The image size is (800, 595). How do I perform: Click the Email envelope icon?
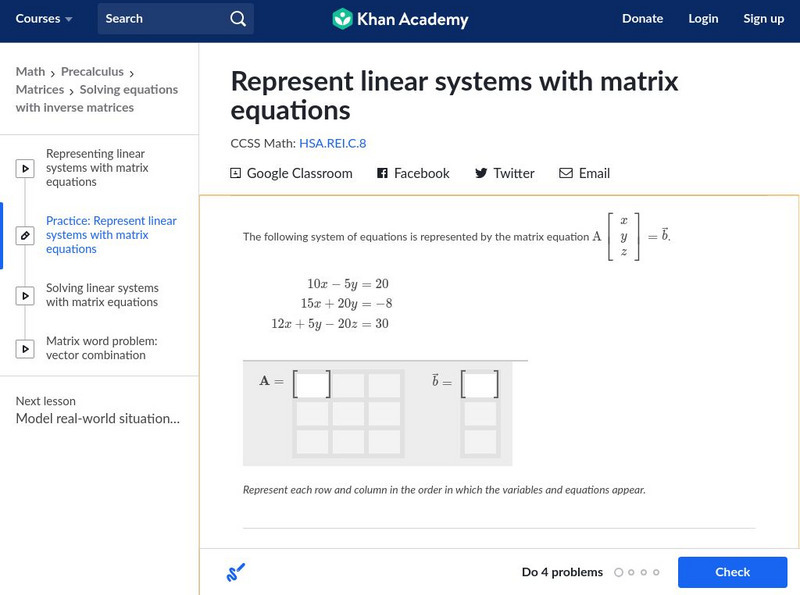(566, 173)
